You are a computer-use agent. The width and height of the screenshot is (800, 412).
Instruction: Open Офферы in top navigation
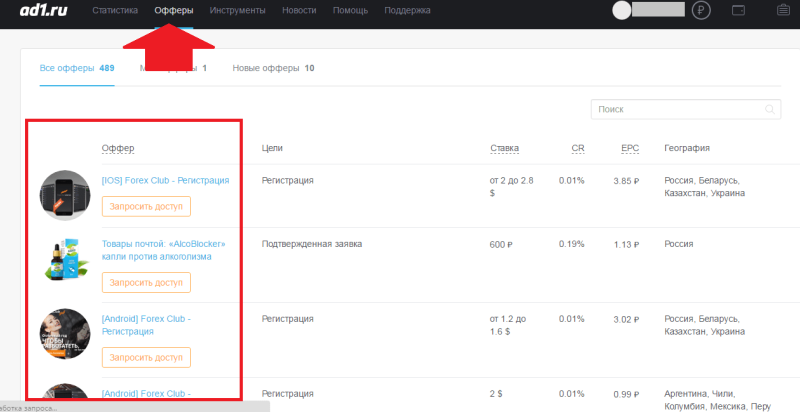pos(173,10)
